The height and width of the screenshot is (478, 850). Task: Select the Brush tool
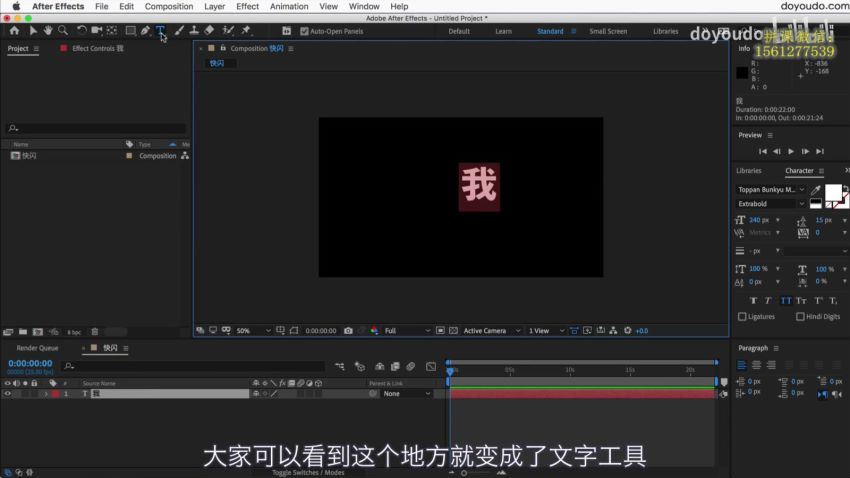tap(179, 31)
